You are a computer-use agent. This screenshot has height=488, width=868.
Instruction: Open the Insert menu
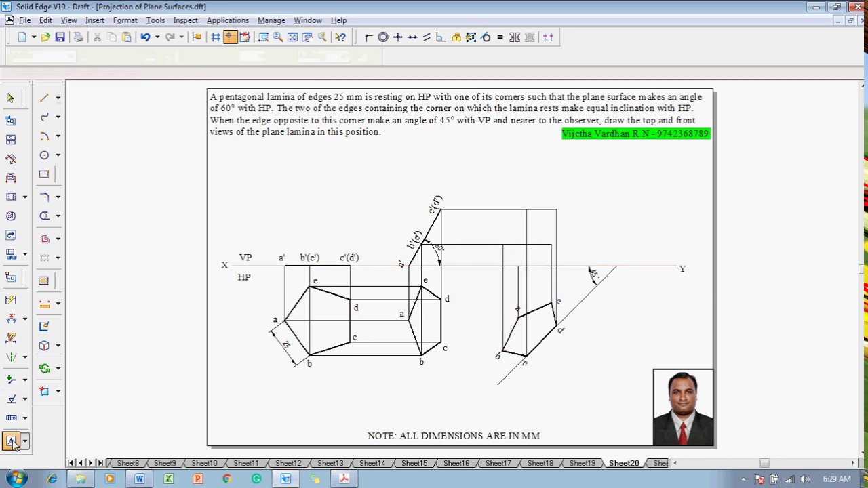click(x=95, y=20)
